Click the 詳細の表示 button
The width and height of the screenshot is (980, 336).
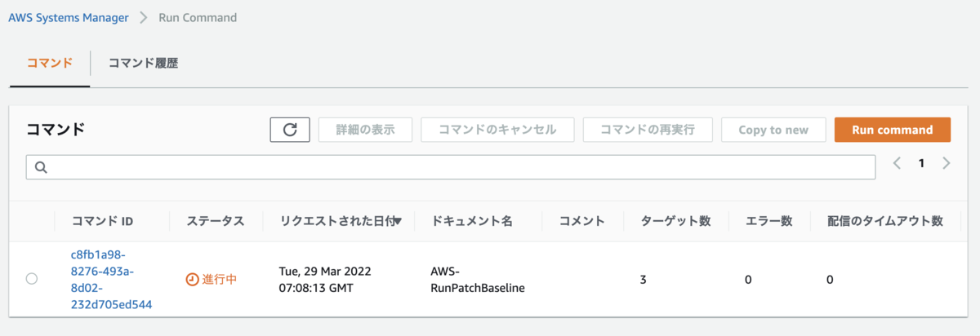pyautogui.click(x=365, y=130)
